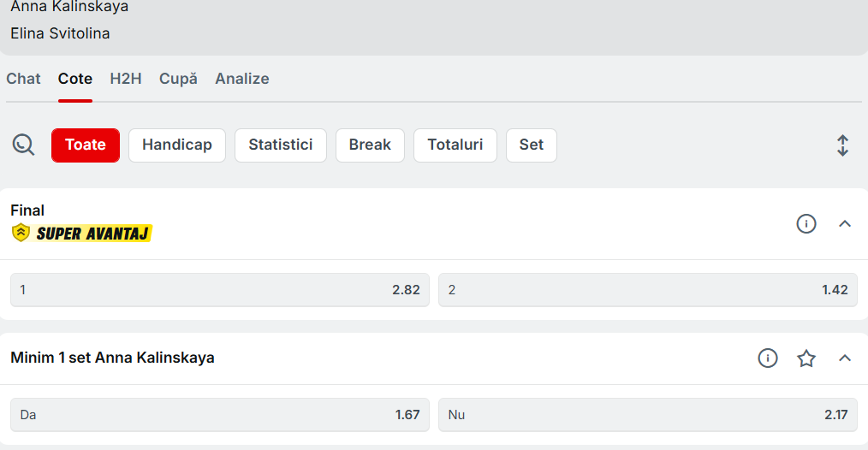Pick Da at odds 1.67
The height and width of the screenshot is (450, 868).
[x=220, y=415]
